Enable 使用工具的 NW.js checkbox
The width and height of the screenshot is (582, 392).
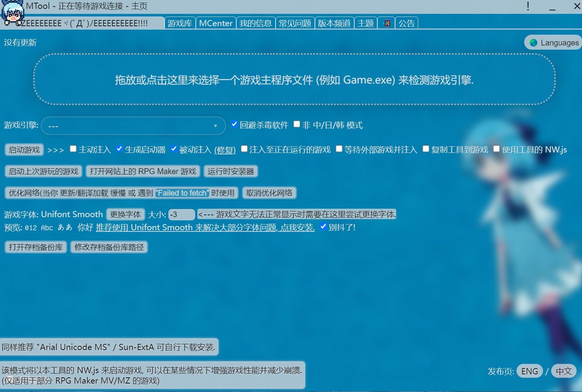click(496, 149)
